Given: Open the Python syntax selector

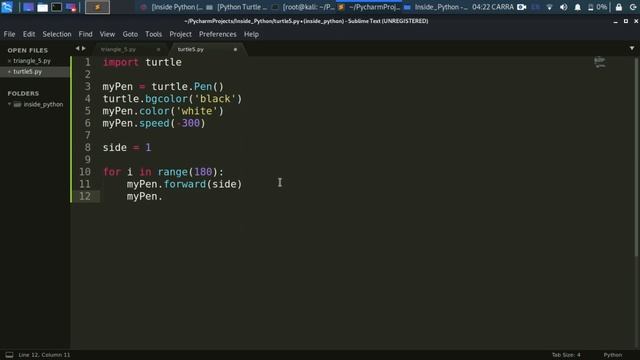Looking at the screenshot, I should click(613, 355).
